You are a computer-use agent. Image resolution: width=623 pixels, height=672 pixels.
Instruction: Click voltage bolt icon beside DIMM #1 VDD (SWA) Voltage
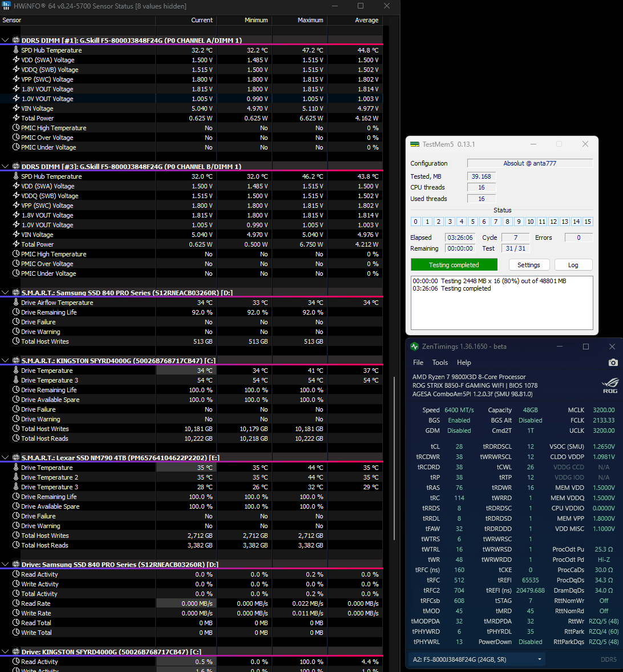(16, 60)
